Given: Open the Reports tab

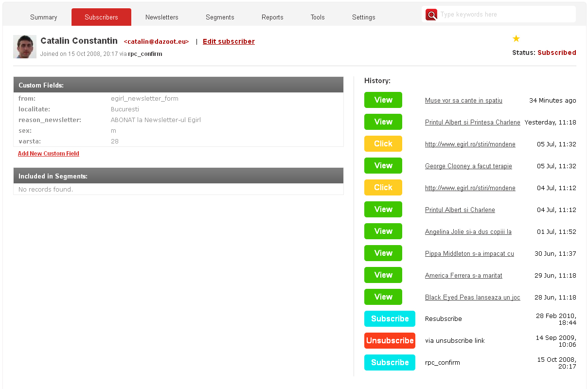Looking at the screenshot, I should click(x=272, y=17).
